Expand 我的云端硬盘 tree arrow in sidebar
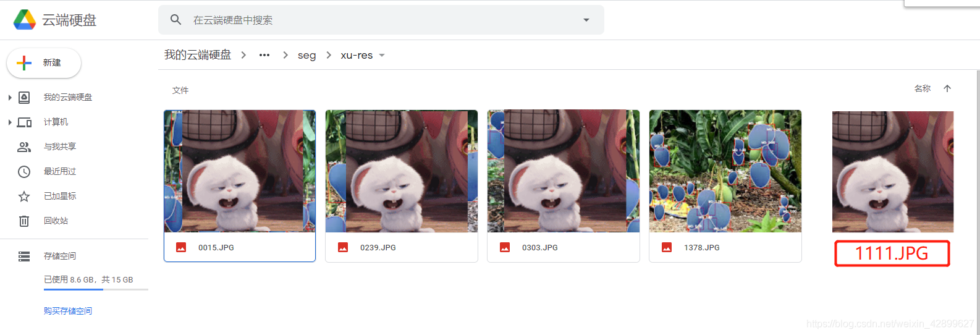 click(10, 98)
